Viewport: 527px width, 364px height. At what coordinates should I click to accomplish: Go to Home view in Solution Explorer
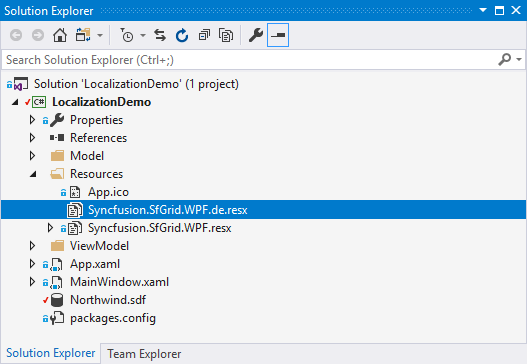coord(60,35)
